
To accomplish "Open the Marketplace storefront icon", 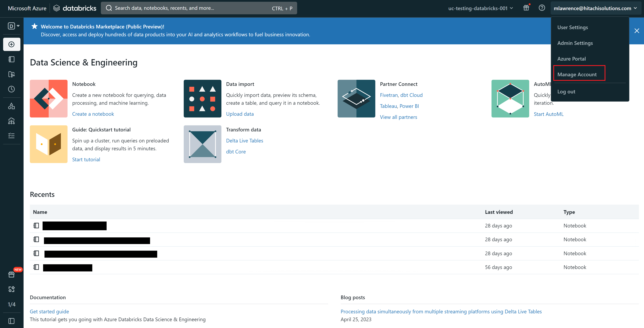I will (12, 274).
